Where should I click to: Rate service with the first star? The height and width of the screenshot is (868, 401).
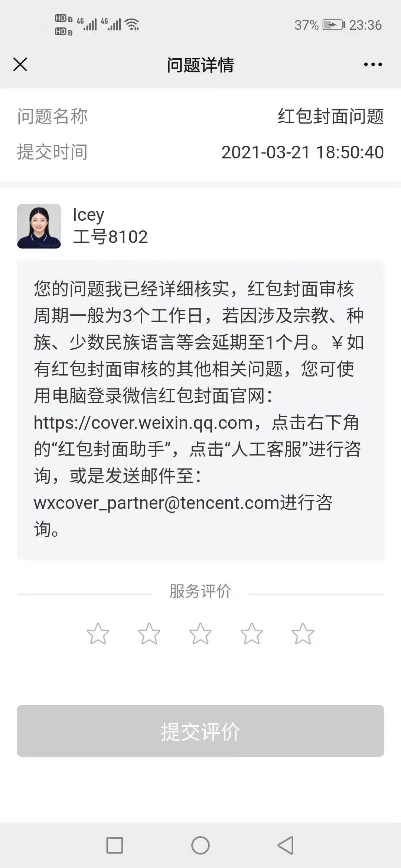click(x=98, y=634)
